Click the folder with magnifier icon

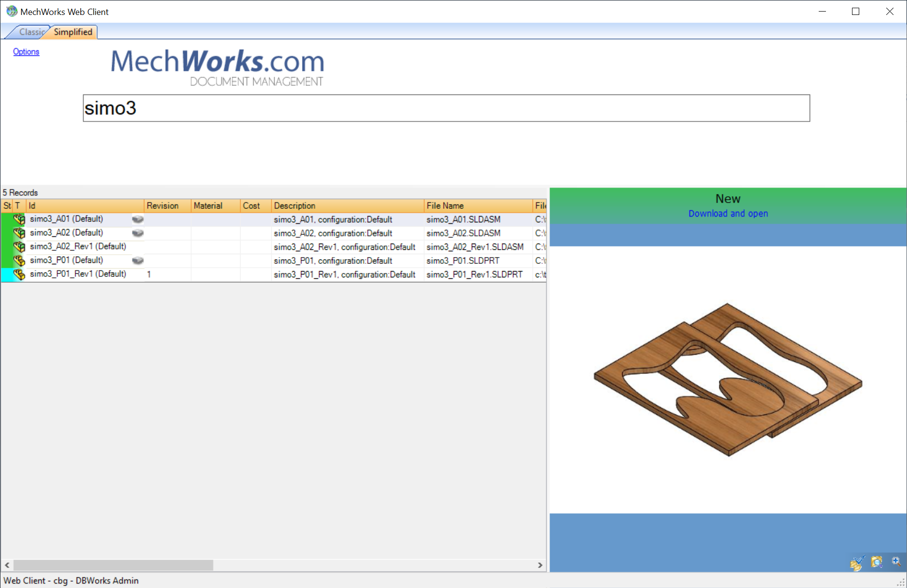(877, 562)
